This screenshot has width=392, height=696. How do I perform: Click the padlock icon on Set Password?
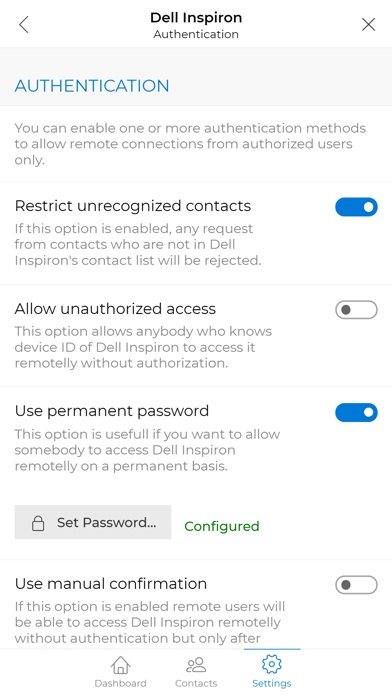(38, 523)
